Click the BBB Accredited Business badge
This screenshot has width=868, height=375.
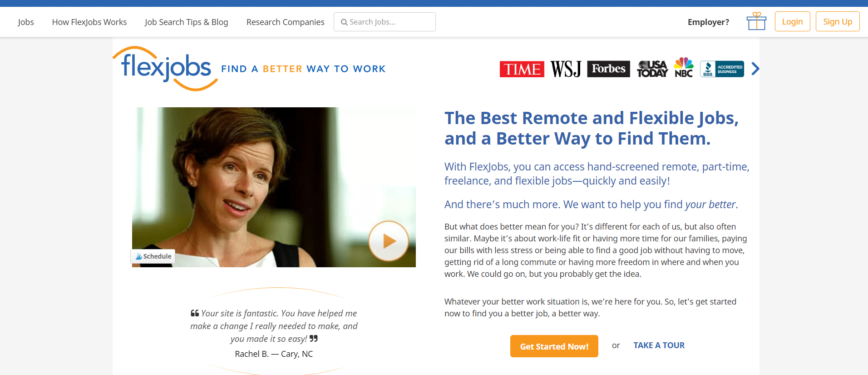[722, 69]
